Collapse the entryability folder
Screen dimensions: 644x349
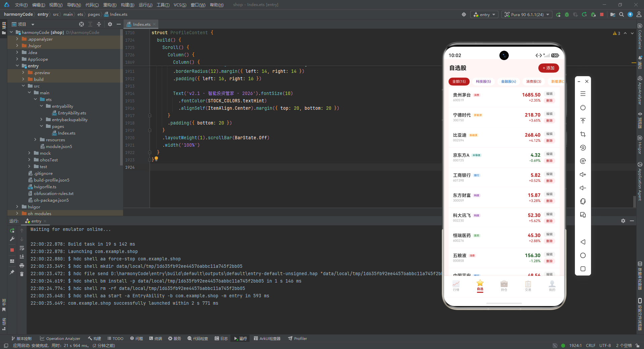[x=41, y=106]
